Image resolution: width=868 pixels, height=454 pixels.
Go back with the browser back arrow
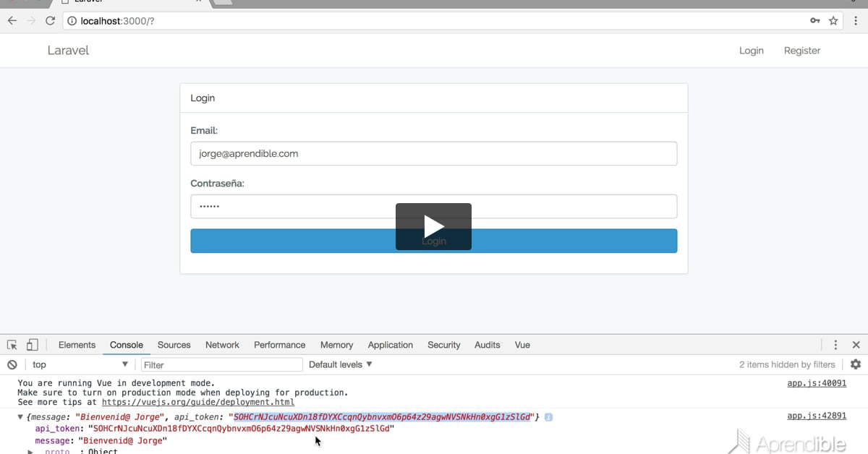click(x=12, y=21)
